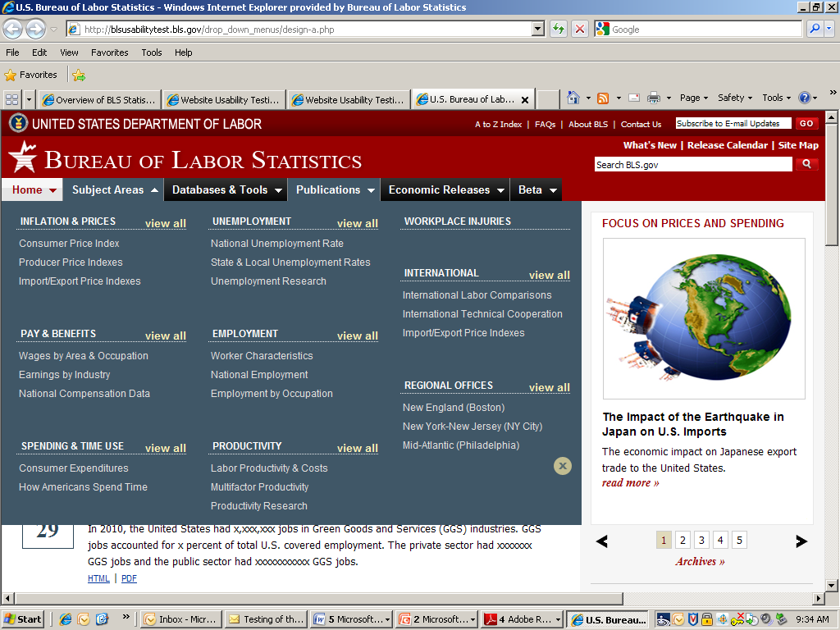
Task: Open the Tools dropdown in command bar
Action: (x=776, y=98)
